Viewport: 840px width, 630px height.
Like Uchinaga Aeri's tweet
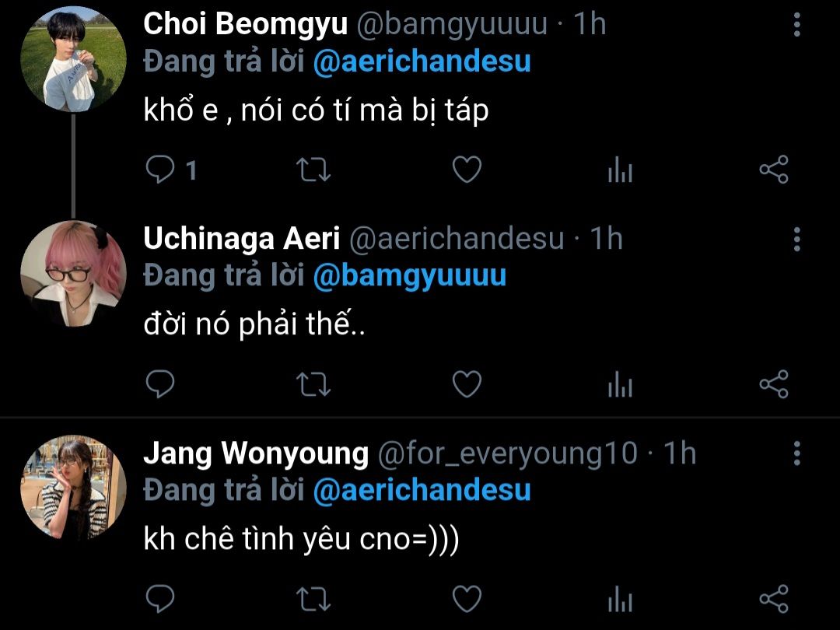(x=467, y=383)
